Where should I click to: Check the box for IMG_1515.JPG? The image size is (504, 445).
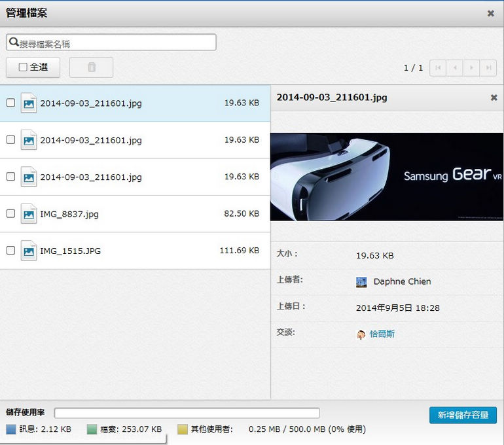[10, 251]
